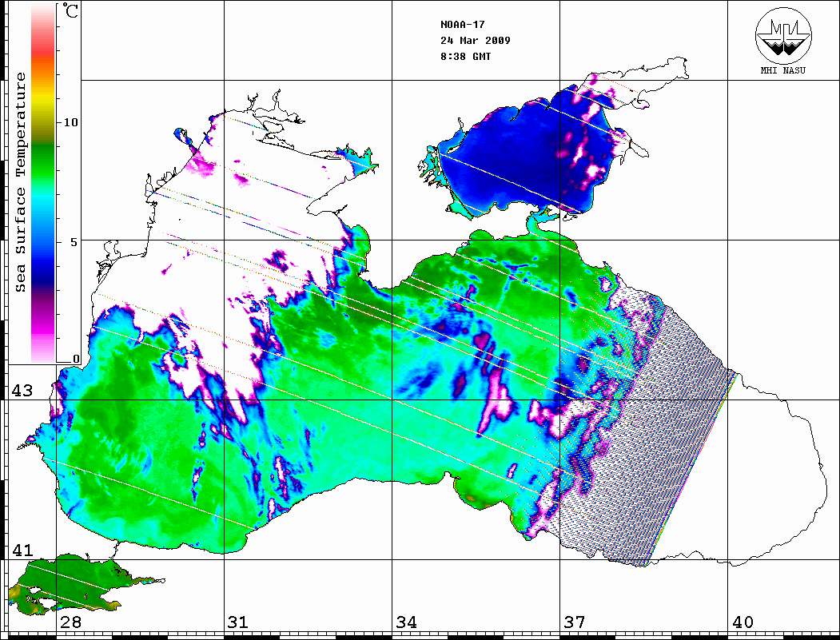Click longitude label '40'
This screenshot has height=640, width=840.
tap(742, 622)
